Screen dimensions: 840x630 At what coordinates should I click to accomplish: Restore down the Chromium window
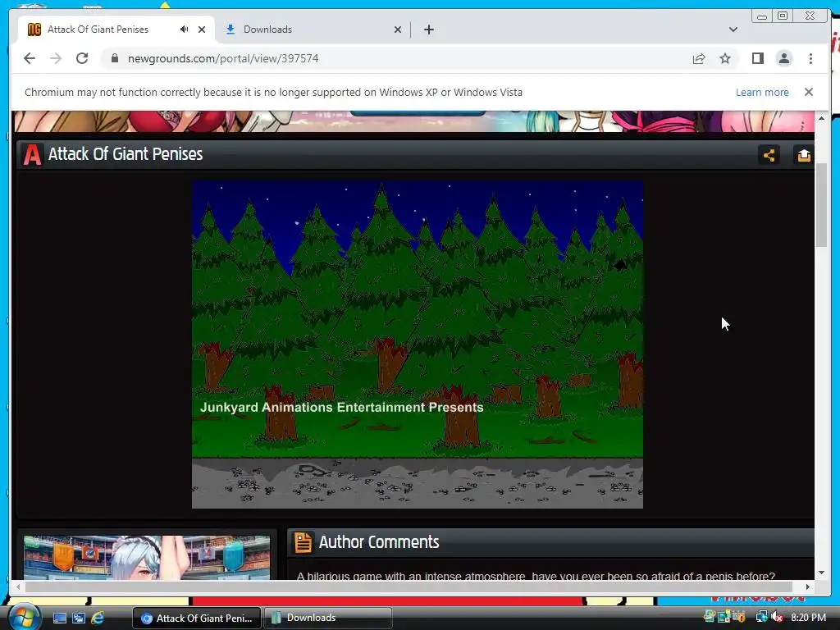(x=782, y=16)
